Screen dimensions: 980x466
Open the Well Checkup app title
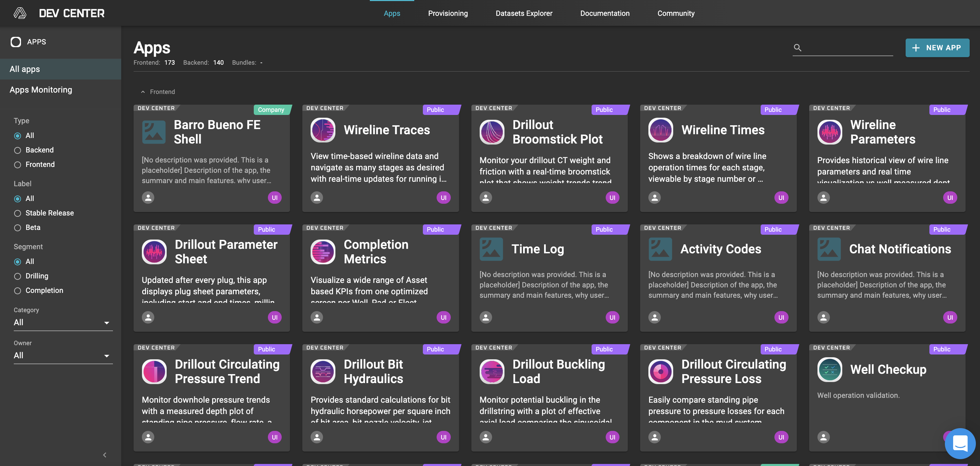888,369
